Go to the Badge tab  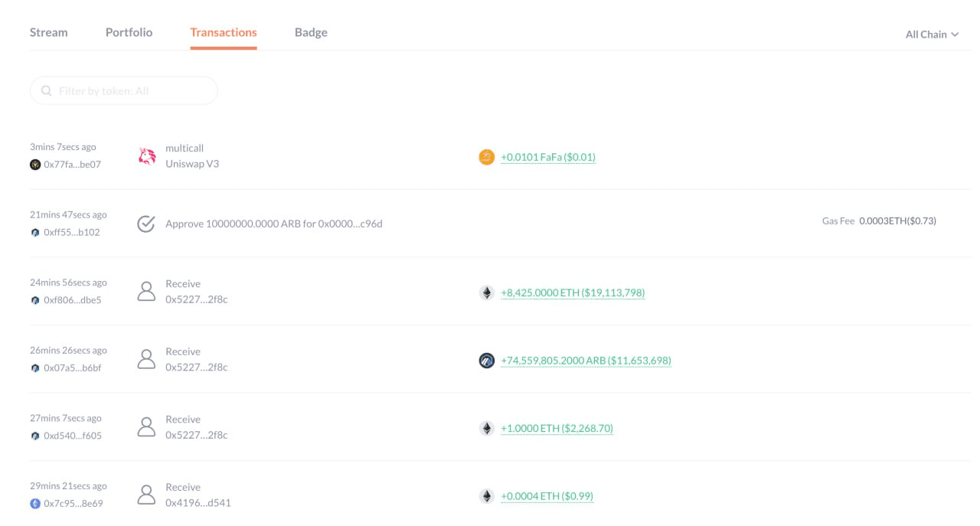pyautogui.click(x=311, y=32)
